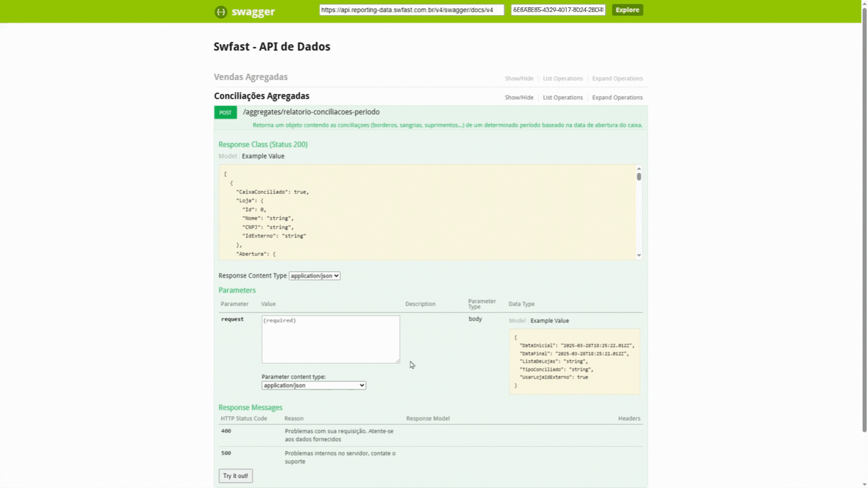
Task: Click the 400 status code cell
Action: [226, 431]
